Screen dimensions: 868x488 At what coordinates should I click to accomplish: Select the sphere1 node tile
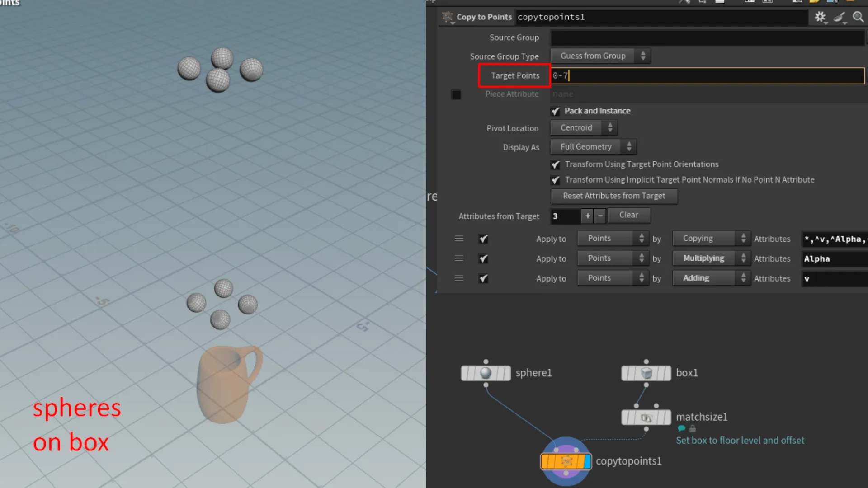point(486,373)
